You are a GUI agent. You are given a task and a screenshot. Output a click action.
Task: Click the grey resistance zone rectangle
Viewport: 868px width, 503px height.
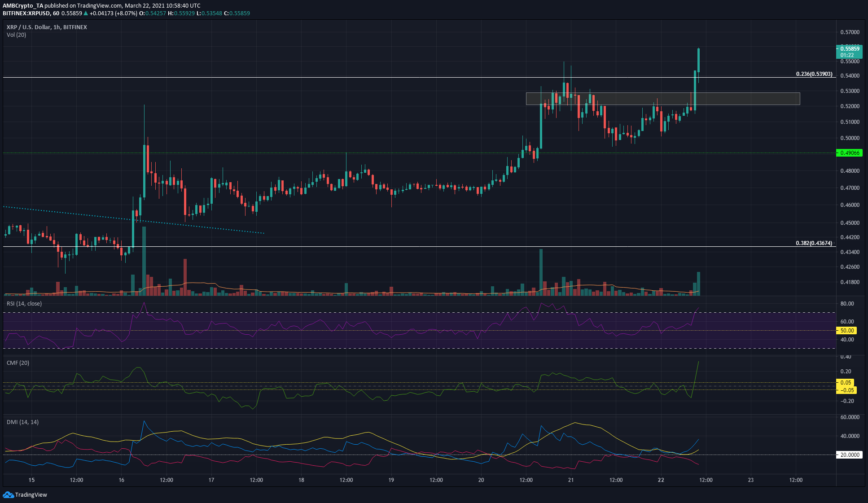pos(662,99)
